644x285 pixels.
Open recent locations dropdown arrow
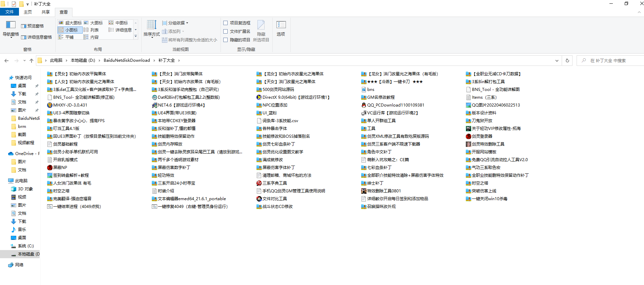pos(24,61)
